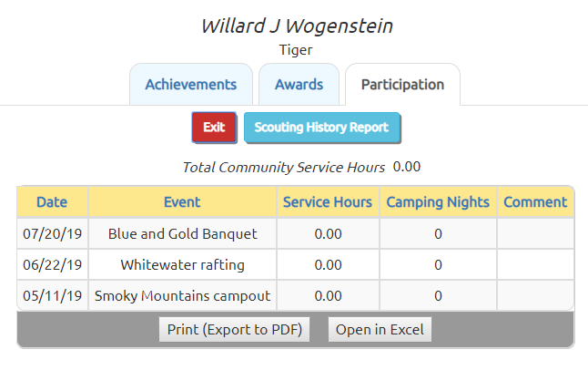Open the Scouting History Report

321,128
